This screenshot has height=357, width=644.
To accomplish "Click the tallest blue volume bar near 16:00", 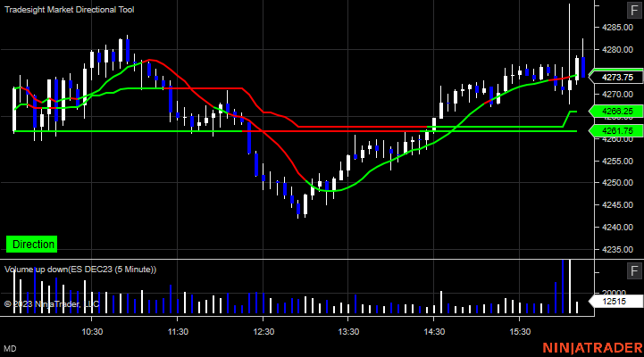I will (563, 286).
